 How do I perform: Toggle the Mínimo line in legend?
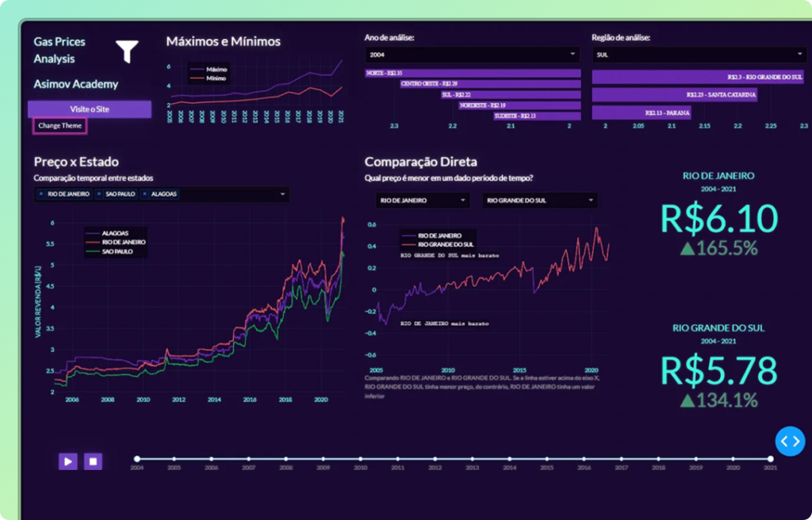(x=216, y=78)
